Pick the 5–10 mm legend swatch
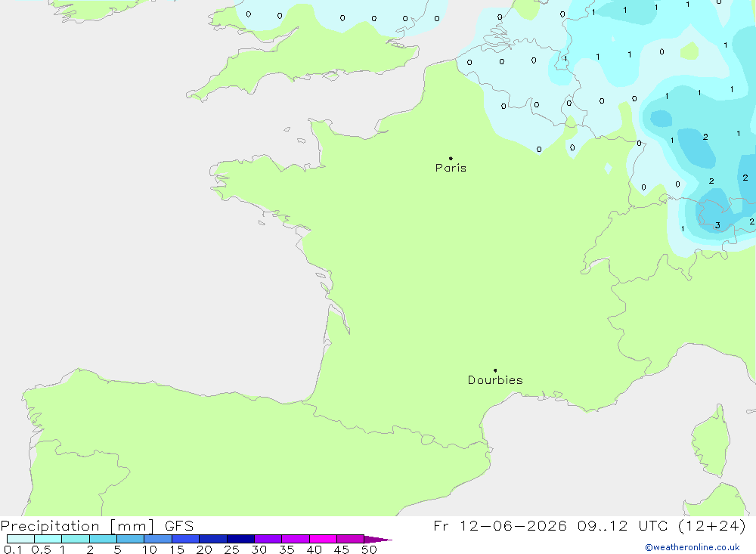Image resolution: width=756 pixels, height=554 pixels. click(x=131, y=539)
